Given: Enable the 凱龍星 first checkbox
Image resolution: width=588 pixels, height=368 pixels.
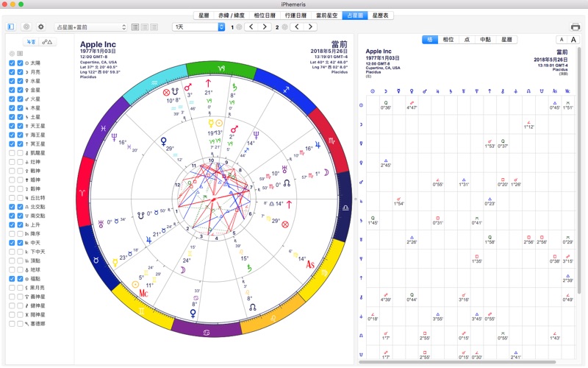Looking at the screenshot, I should tap(12, 152).
